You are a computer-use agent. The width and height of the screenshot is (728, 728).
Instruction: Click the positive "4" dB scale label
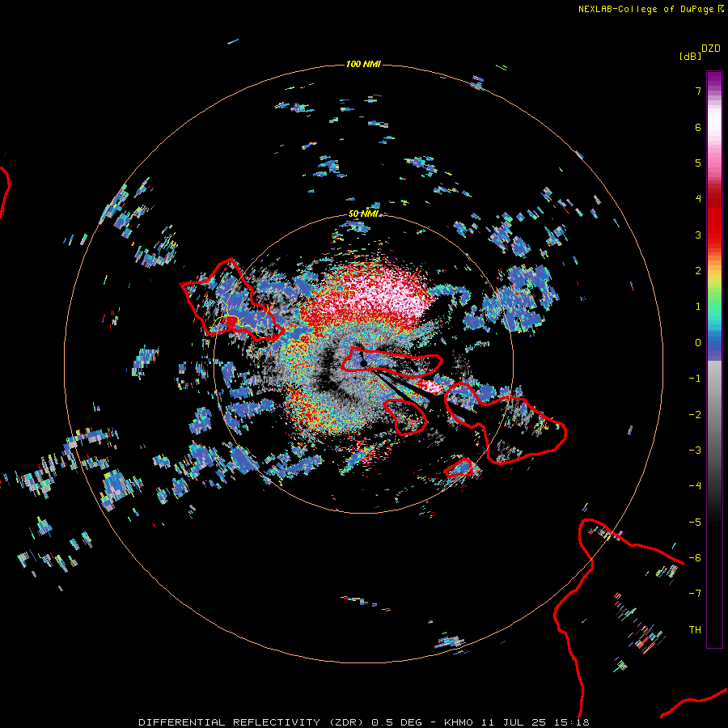pos(697,199)
